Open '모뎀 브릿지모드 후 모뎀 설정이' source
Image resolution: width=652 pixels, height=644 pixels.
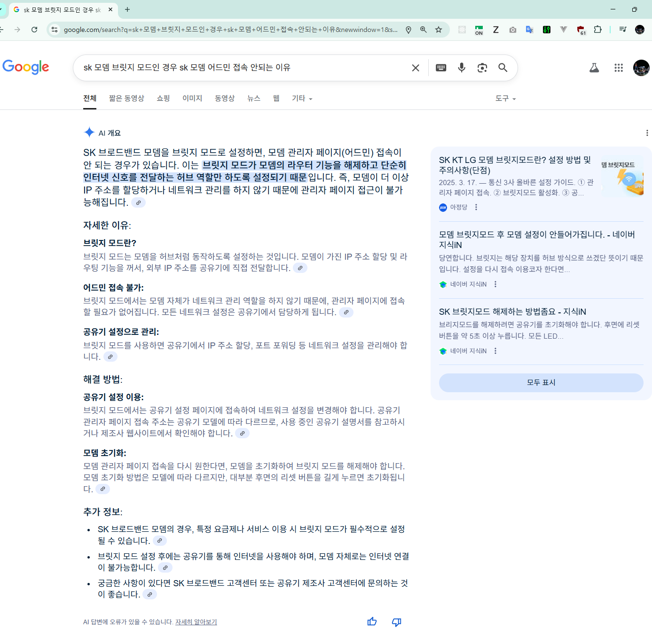(x=537, y=240)
